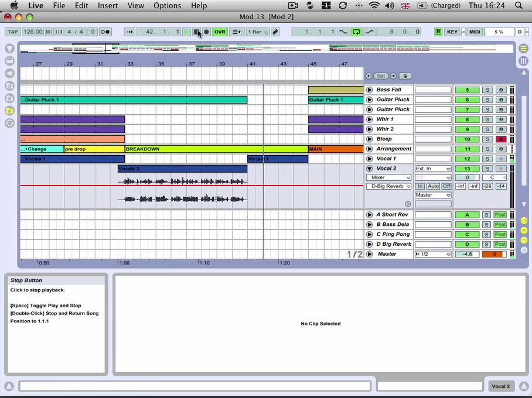Click the Play button in the transport

186,32
